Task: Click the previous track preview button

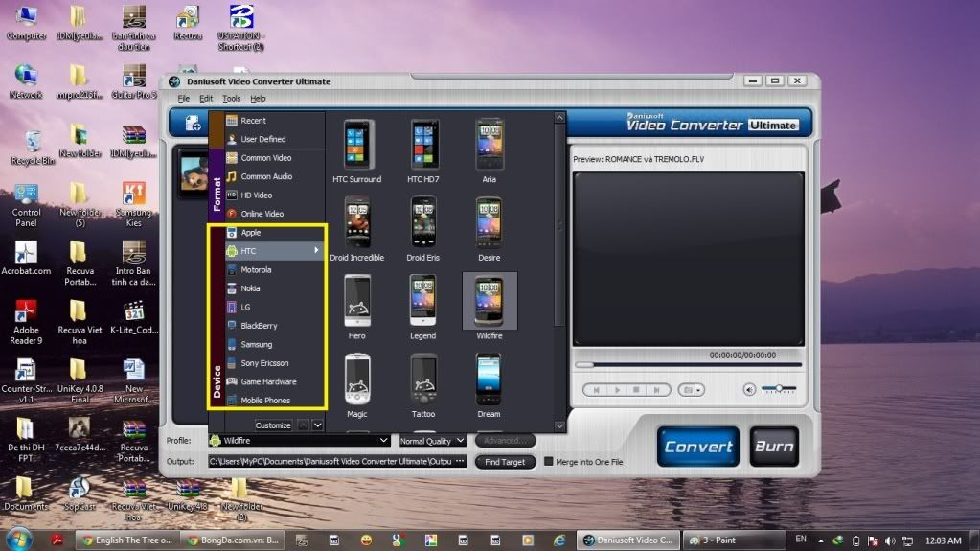Action: [596, 390]
